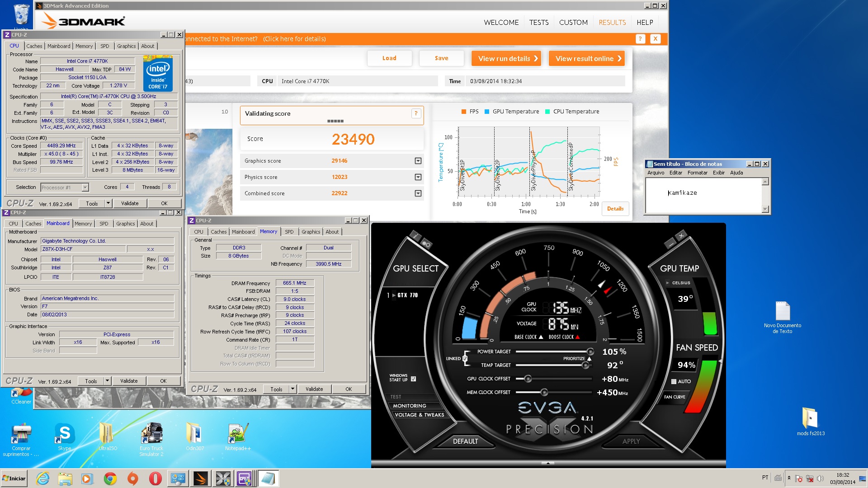Click Load button in 3DMark
Screen dimensions: 868x488
[x=389, y=58]
